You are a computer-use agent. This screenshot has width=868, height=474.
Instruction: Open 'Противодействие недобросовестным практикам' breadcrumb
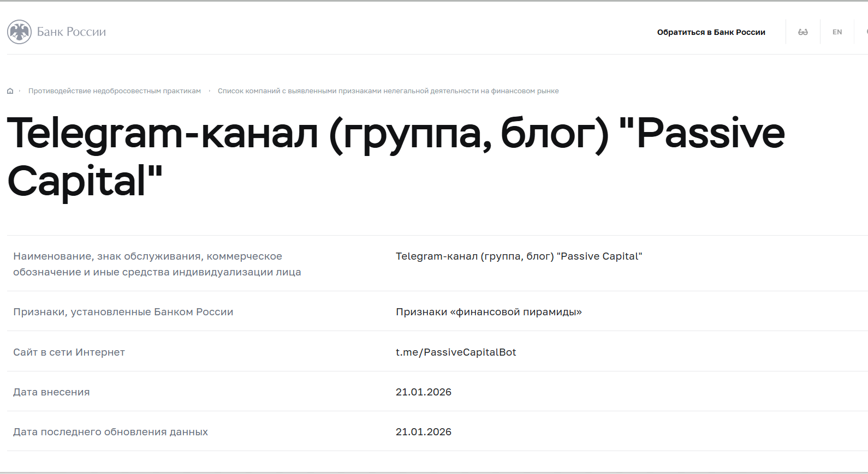(x=115, y=91)
